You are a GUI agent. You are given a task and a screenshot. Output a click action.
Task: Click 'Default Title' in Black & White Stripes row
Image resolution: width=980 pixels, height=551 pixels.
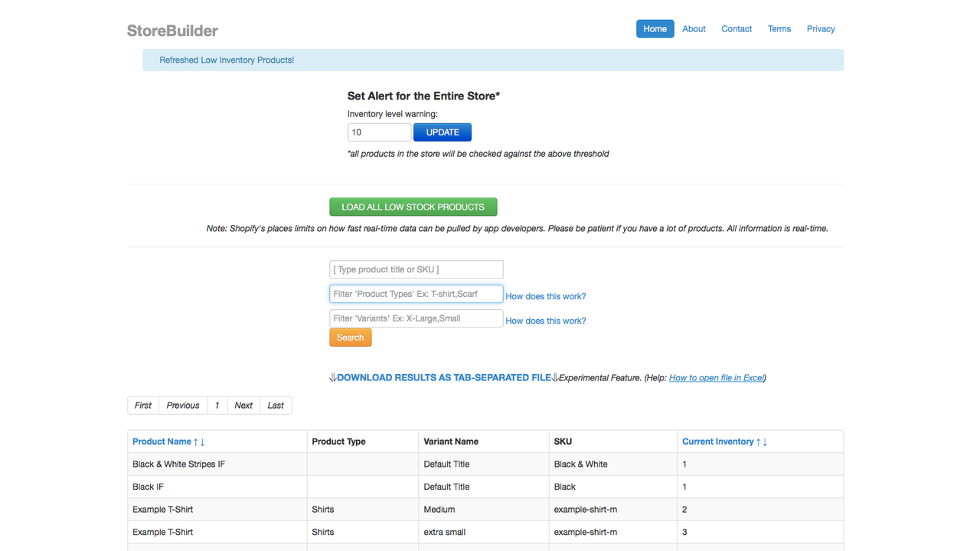pos(447,465)
